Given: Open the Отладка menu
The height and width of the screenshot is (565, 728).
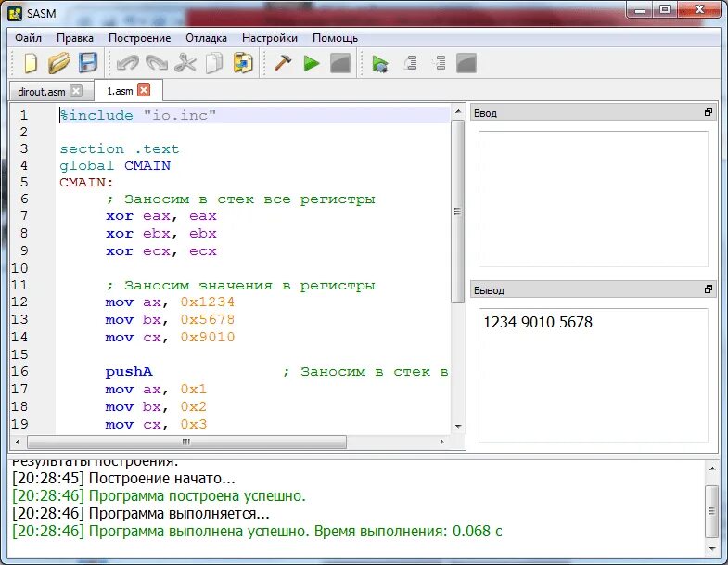Looking at the screenshot, I should [x=206, y=38].
